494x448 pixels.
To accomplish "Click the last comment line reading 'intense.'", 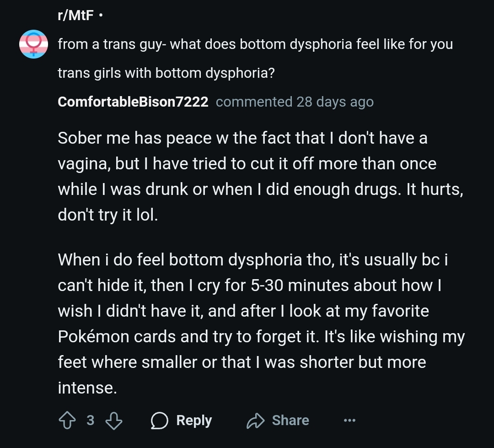I will 87,388.
